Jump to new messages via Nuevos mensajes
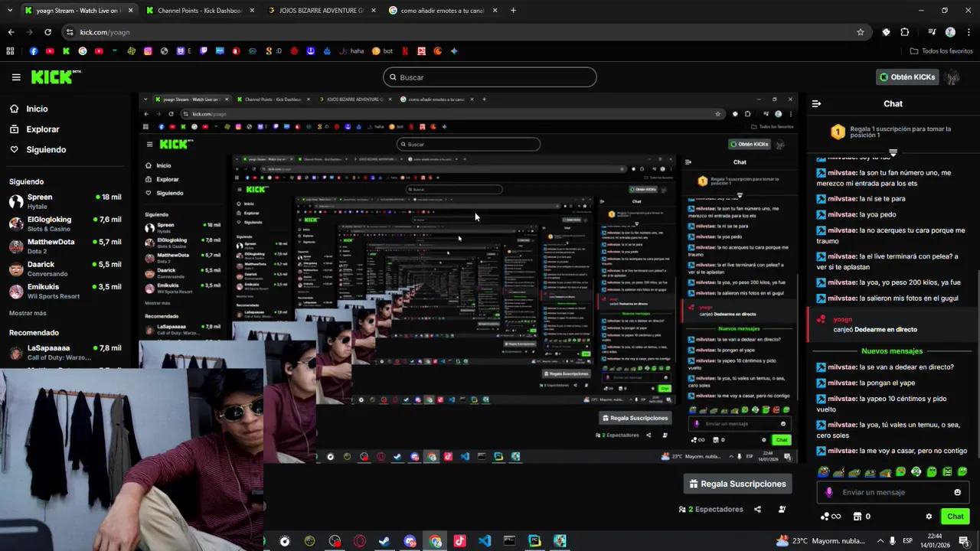This screenshot has height=551, width=980. pos(892,351)
